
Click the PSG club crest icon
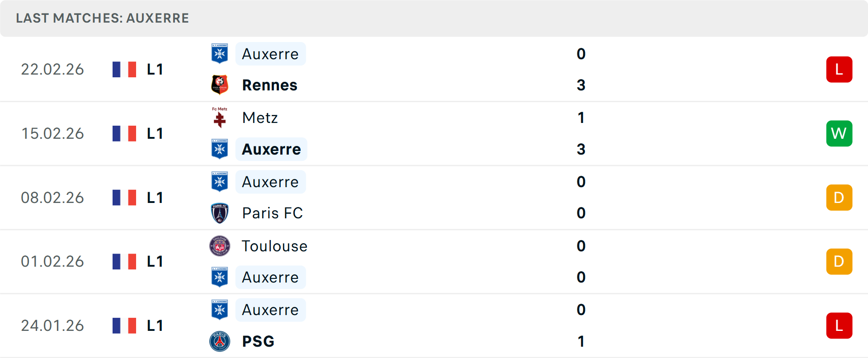coord(220,341)
